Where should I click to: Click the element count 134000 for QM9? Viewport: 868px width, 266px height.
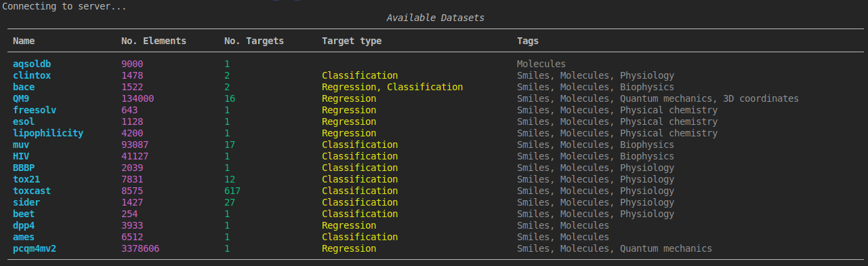pyautogui.click(x=138, y=98)
